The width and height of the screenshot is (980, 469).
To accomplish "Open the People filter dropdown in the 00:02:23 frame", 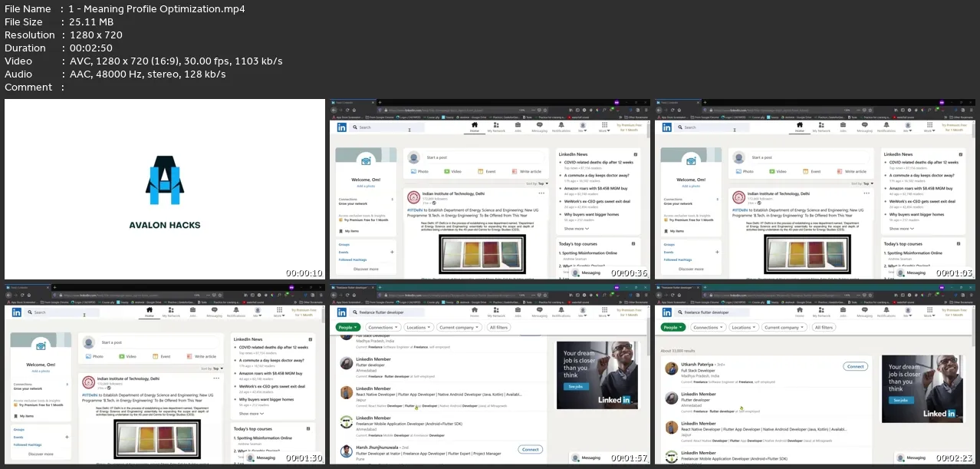I will point(672,328).
